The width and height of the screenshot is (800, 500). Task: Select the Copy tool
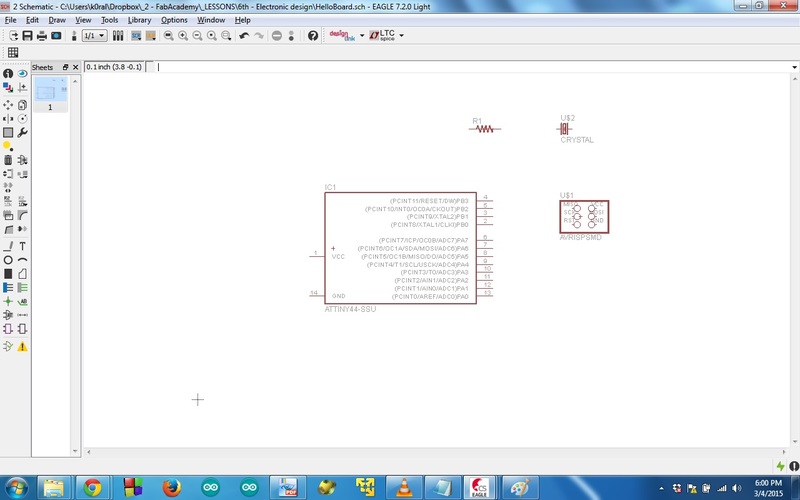[x=22, y=105]
